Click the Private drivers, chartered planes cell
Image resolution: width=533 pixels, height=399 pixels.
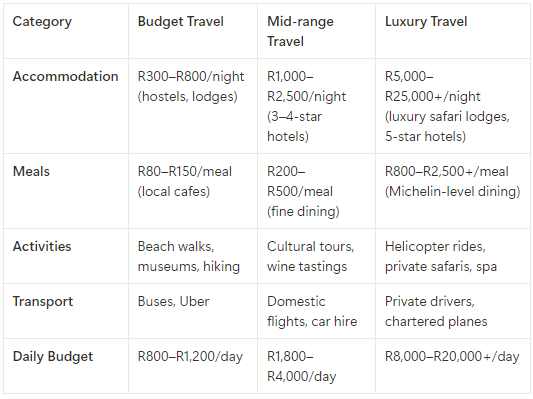click(x=453, y=311)
